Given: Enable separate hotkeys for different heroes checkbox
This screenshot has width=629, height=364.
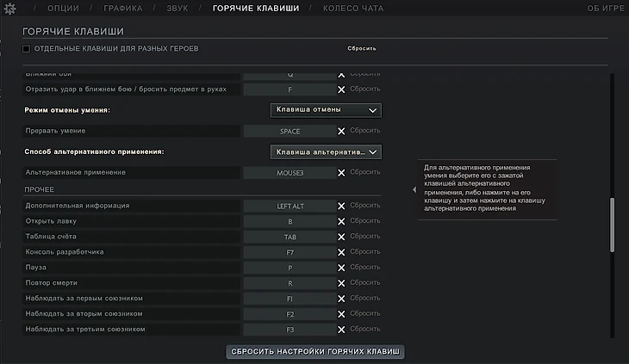Looking at the screenshot, I should [27, 49].
